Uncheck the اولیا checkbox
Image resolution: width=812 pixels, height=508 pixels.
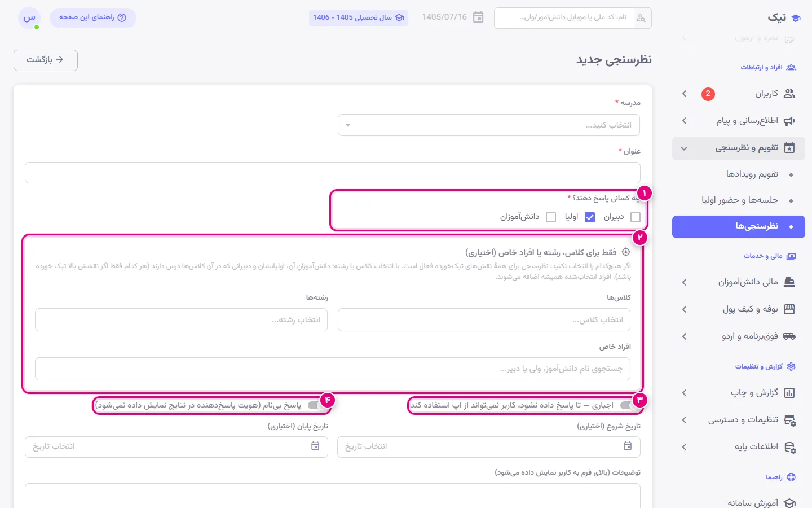pyautogui.click(x=590, y=217)
